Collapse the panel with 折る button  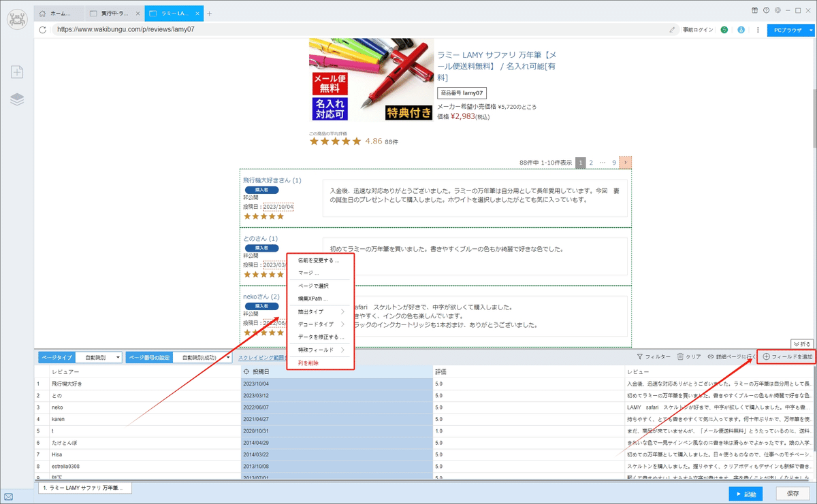(801, 344)
